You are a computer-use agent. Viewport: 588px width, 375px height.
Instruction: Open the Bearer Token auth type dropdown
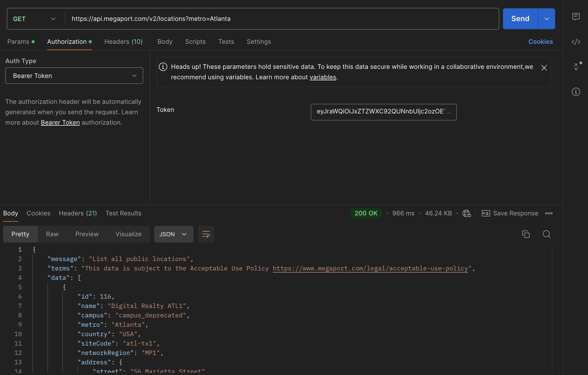pos(74,76)
